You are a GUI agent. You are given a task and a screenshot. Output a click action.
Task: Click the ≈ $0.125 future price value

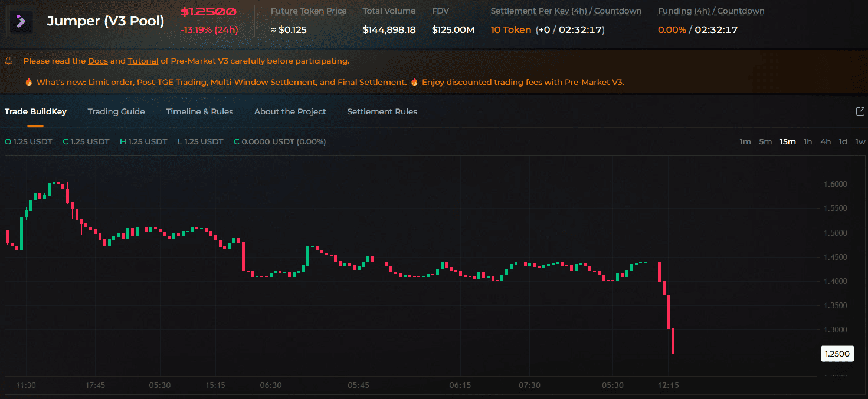click(289, 29)
